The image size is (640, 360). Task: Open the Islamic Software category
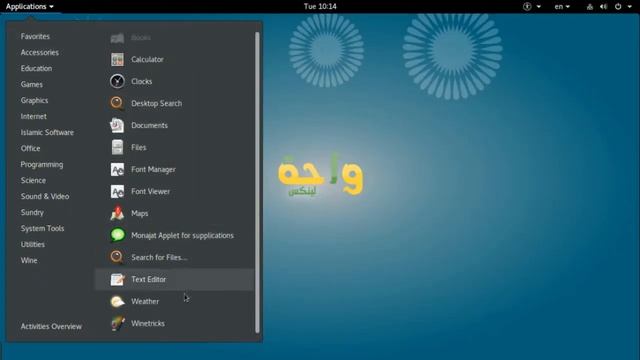[x=47, y=132]
